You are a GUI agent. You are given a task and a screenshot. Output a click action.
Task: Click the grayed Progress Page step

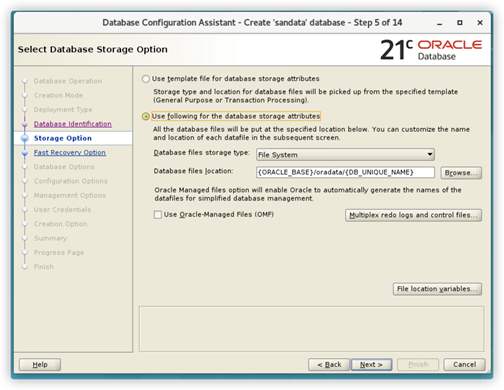click(59, 253)
